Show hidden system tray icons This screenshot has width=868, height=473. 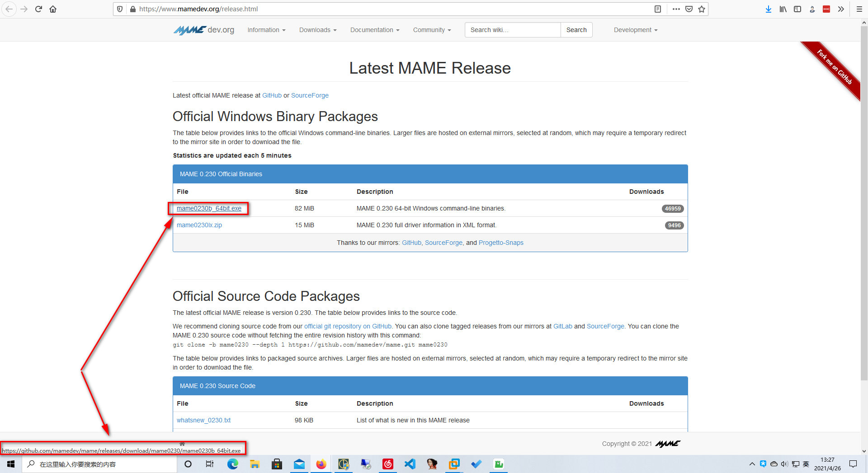coord(752,464)
